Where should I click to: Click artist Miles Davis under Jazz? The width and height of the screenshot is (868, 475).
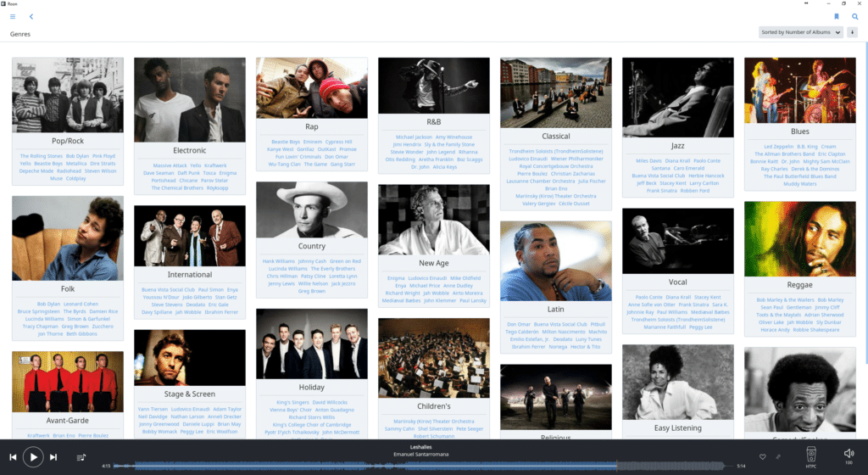click(x=648, y=160)
